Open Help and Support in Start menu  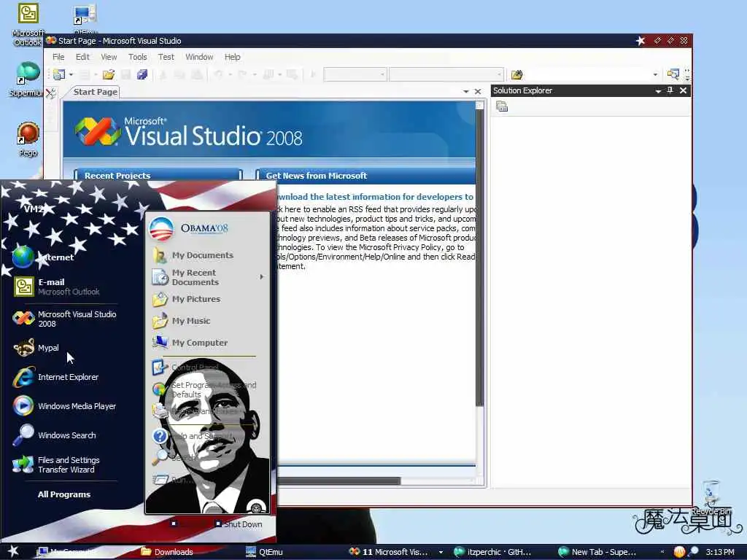(x=193, y=436)
